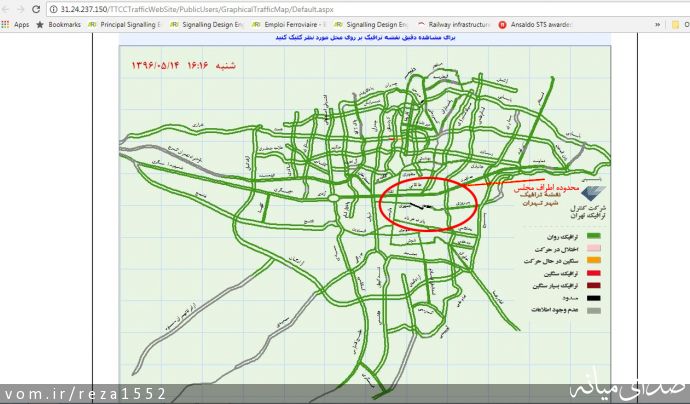Open the site information icon in address bar
690x404 pixels.
[53, 9]
